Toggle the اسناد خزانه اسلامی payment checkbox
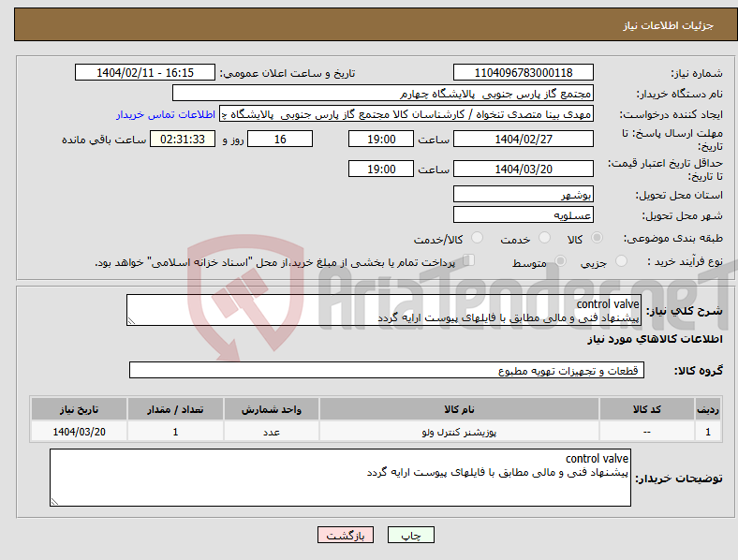Image resolution: width=738 pixels, height=560 pixels. click(x=469, y=260)
